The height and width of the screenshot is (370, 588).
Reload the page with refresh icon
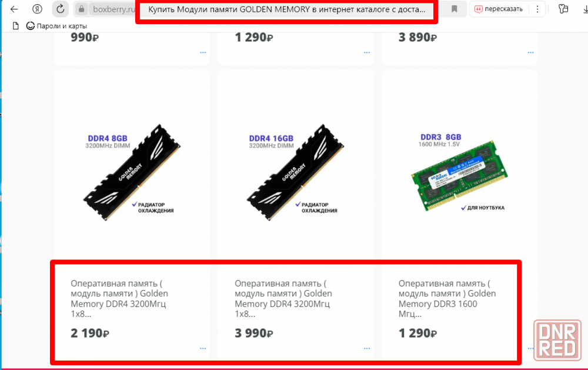click(61, 9)
